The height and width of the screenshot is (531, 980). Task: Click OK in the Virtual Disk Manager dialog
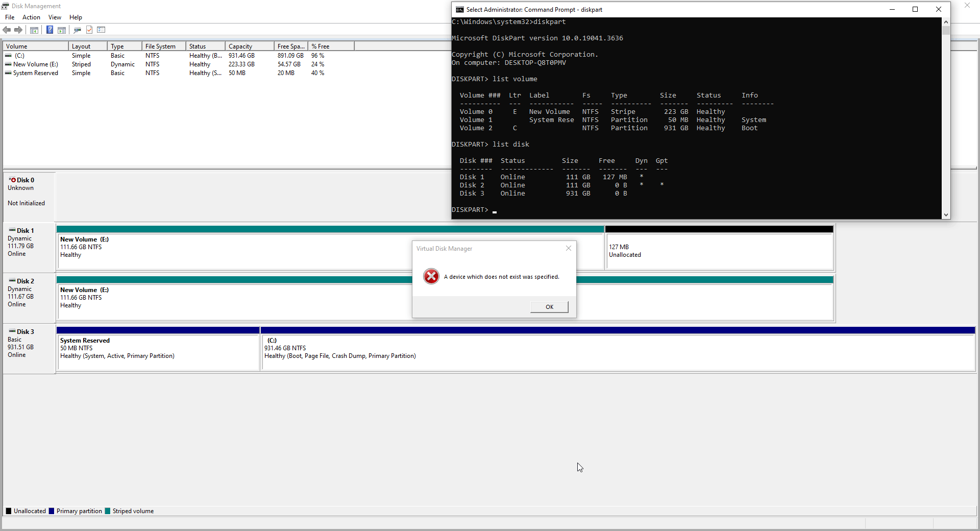(549, 307)
